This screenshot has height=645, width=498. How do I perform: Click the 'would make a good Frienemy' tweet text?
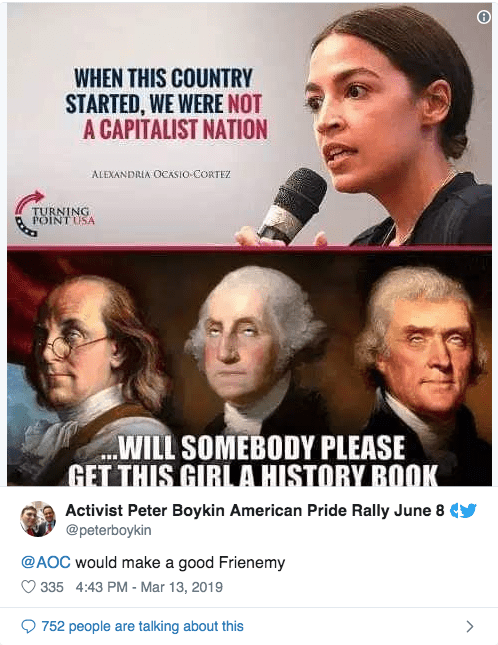180,562
